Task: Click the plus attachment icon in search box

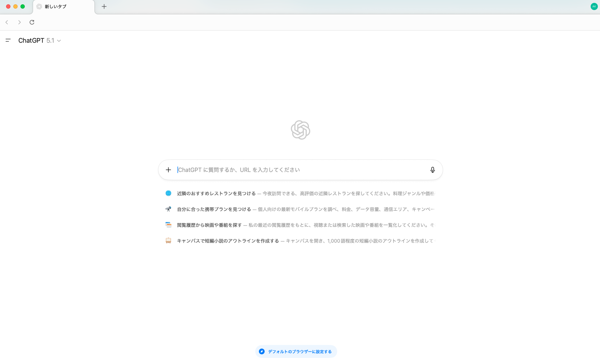Action: coord(168,170)
